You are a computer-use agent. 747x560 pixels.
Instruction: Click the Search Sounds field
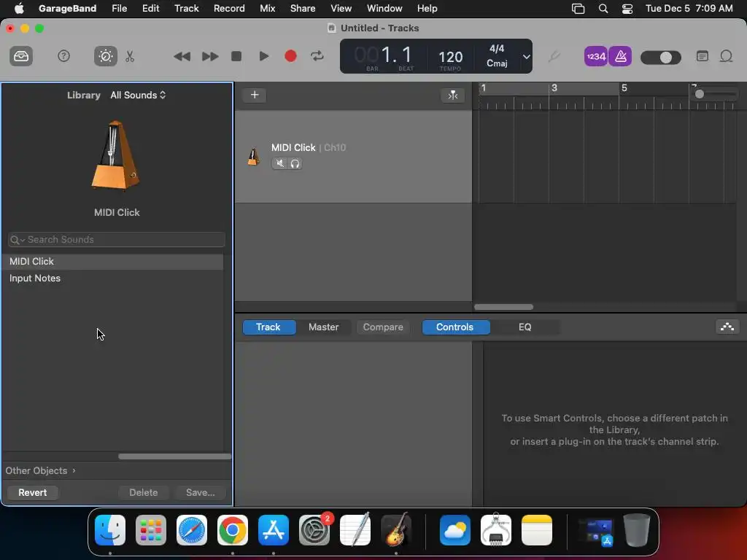[117, 239]
